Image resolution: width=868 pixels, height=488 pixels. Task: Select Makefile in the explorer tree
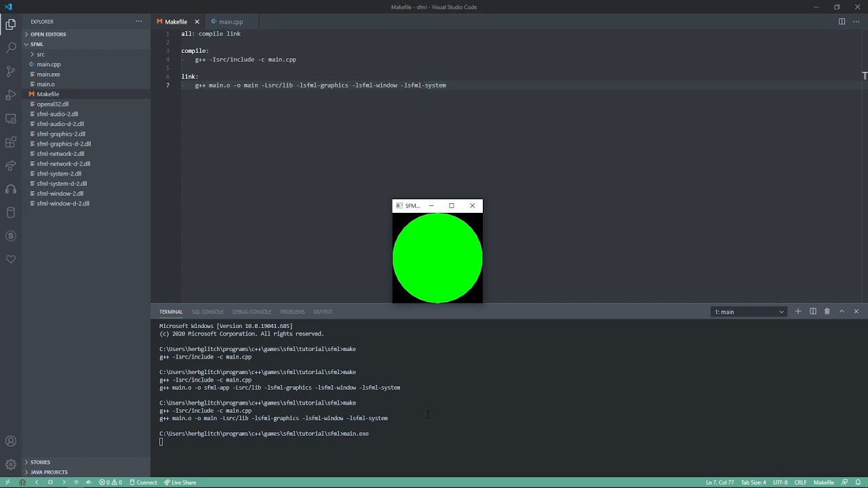[86, 94]
